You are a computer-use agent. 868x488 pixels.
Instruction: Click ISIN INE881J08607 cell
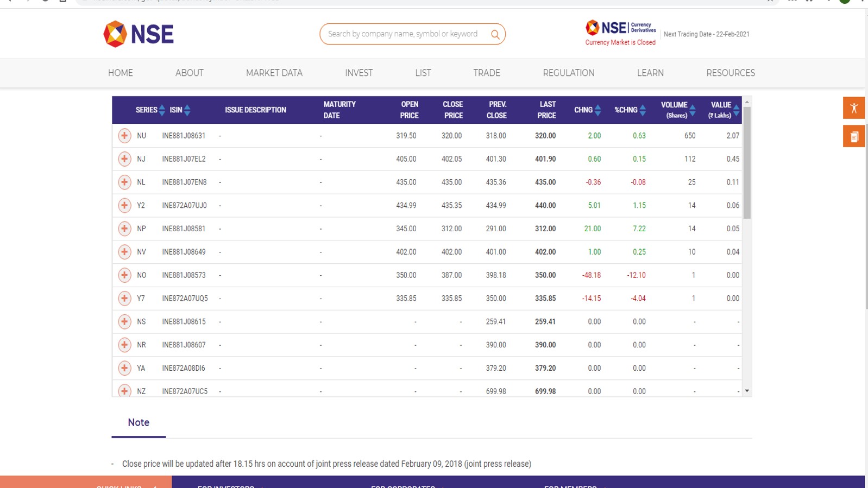point(184,345)
